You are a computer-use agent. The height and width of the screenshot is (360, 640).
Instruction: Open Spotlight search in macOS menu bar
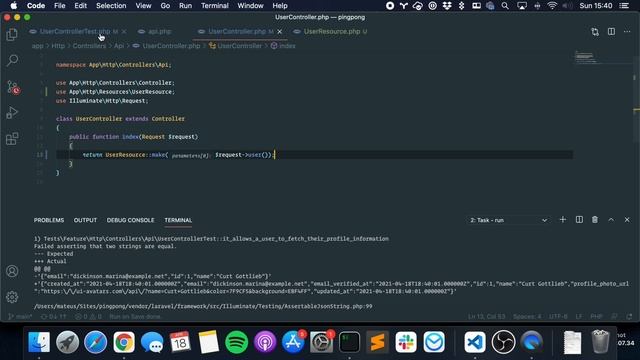point(505,6)
